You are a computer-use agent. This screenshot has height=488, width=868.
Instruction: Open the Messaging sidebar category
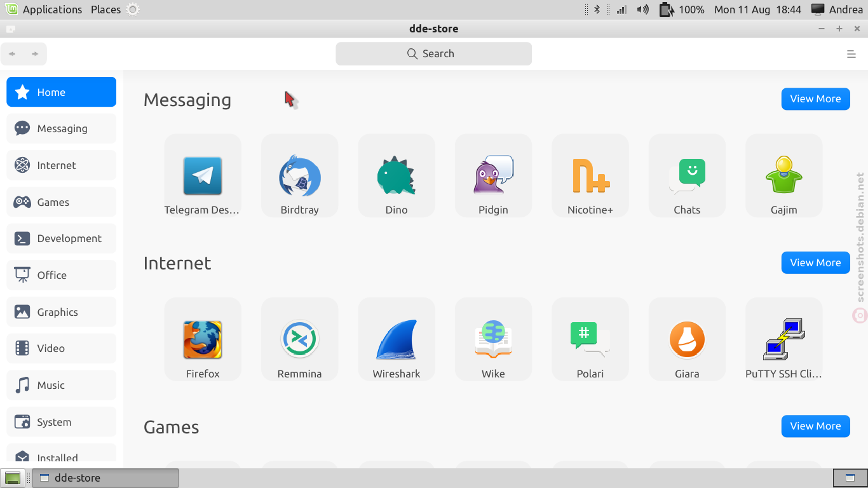62,128
